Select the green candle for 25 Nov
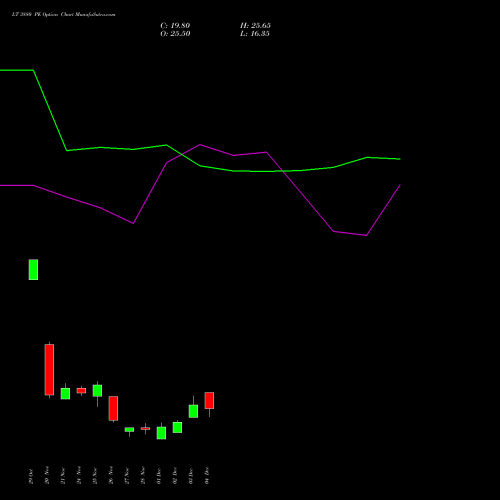The image size is (500, 500). [x=97, y=391]
